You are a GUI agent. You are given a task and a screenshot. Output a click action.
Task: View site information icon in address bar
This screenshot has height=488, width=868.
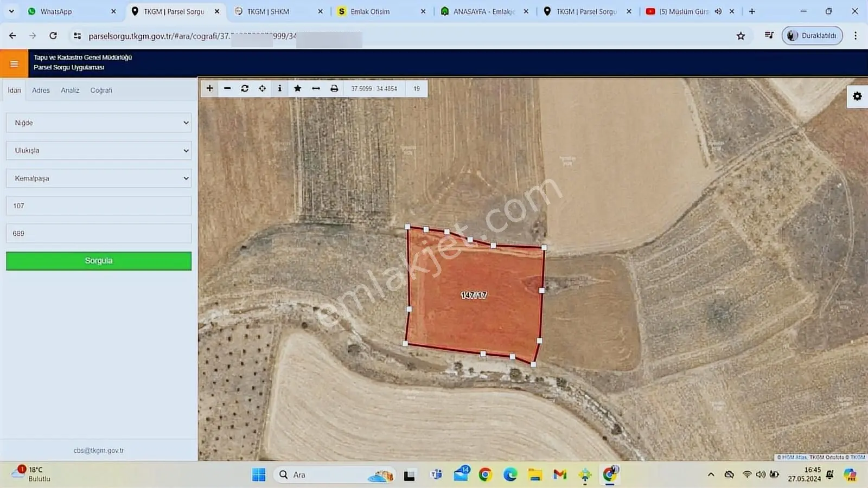(78, 36)
